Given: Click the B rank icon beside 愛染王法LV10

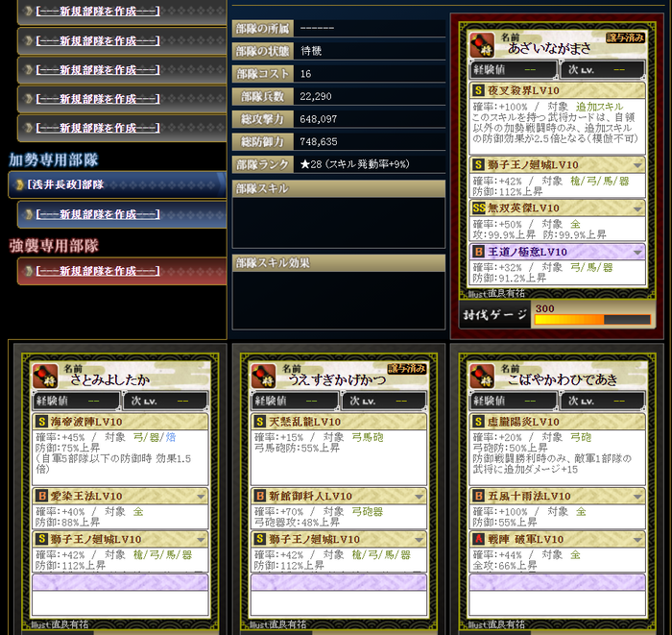Looking at the screenshot, I should coord(41,496).
